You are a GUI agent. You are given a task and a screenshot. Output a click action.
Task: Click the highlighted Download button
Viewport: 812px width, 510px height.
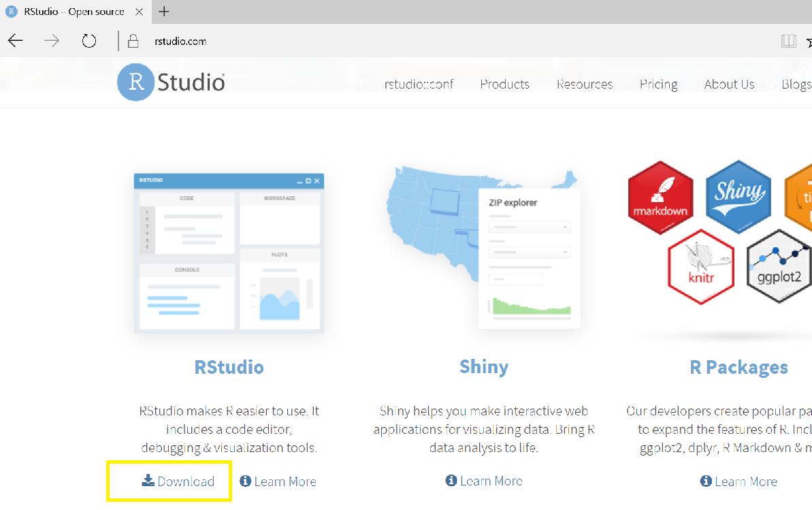(x=169, y=481)
